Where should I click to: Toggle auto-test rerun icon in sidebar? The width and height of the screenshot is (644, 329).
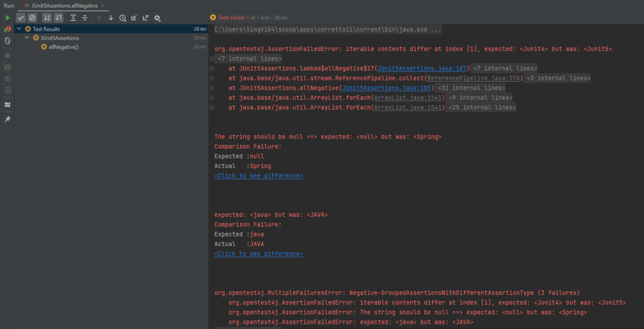[8, 41]
